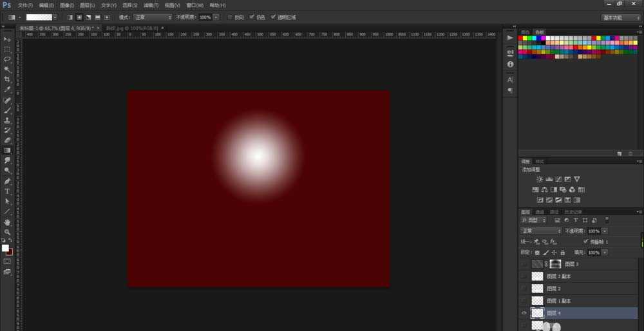The width and height of the screenshot is (644, 331).
Task: Select the Lasso tool
Action: [x=7, y=59]
